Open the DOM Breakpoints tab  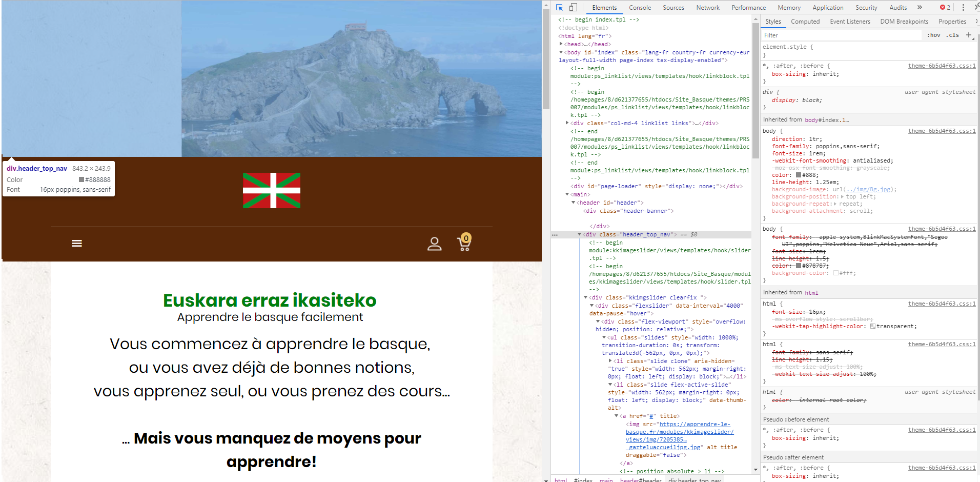pos(904,22)
